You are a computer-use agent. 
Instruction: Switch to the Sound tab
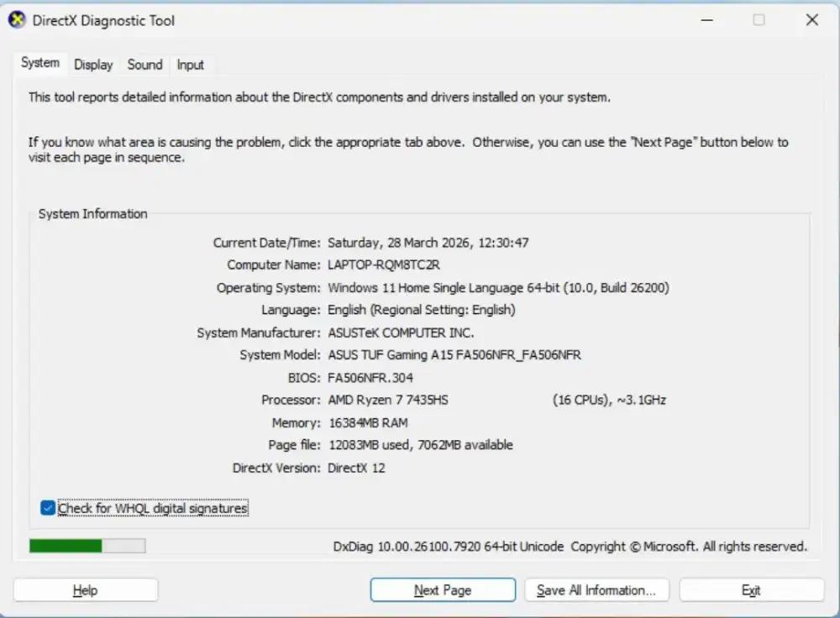coord(144,65)
